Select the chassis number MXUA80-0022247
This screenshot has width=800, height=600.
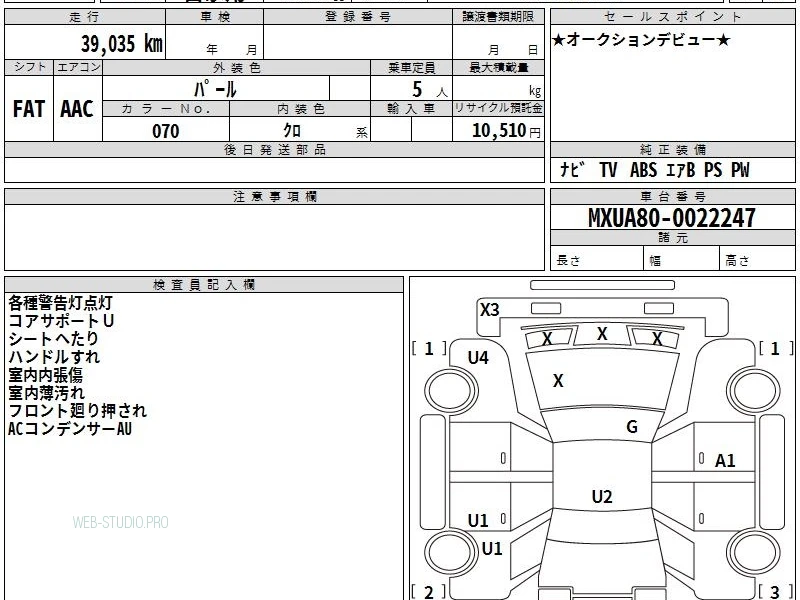(672, 218)
